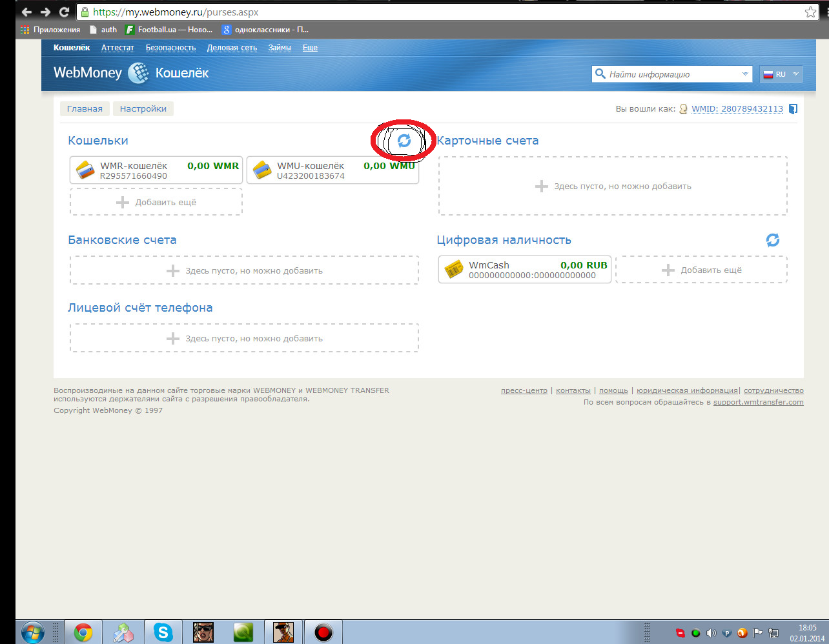
Task: Click the 0,00 WMR balance
Action: (x=213, y=166)
